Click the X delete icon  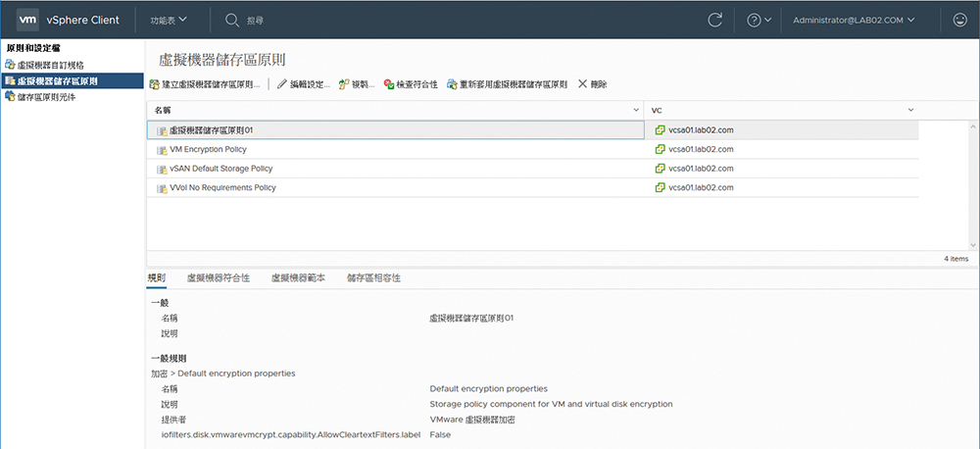tap(582, 83)
